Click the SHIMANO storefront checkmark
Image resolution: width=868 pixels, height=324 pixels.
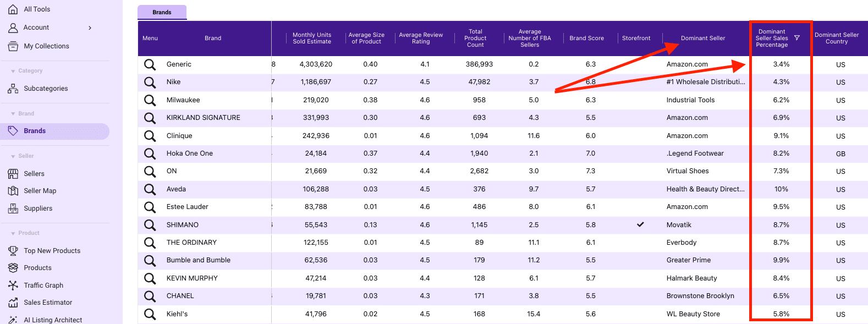640,224
